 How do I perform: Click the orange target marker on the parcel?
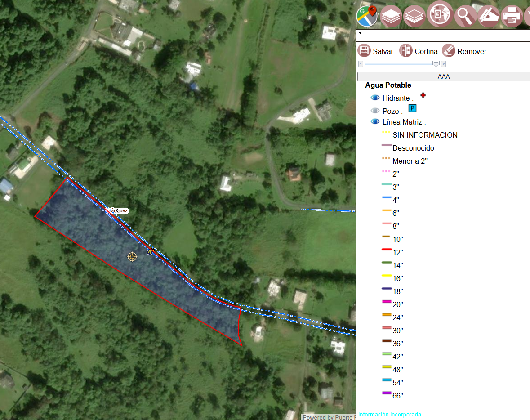(132, 257)
